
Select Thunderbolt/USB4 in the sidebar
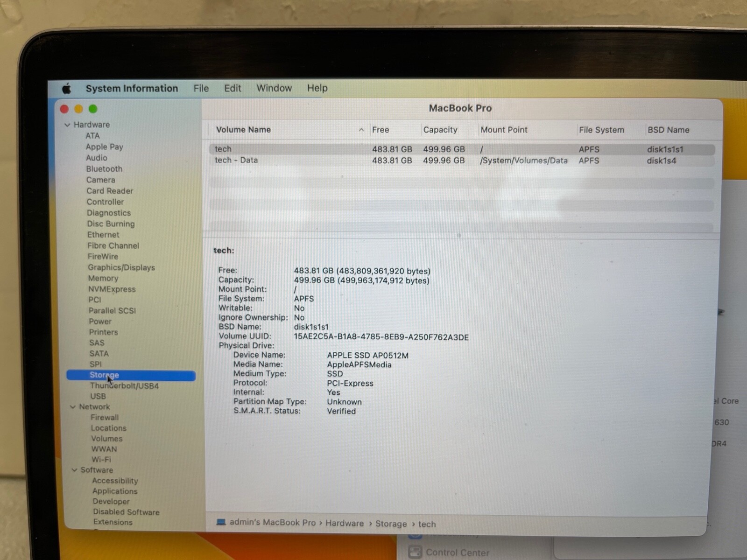[125, 386]
